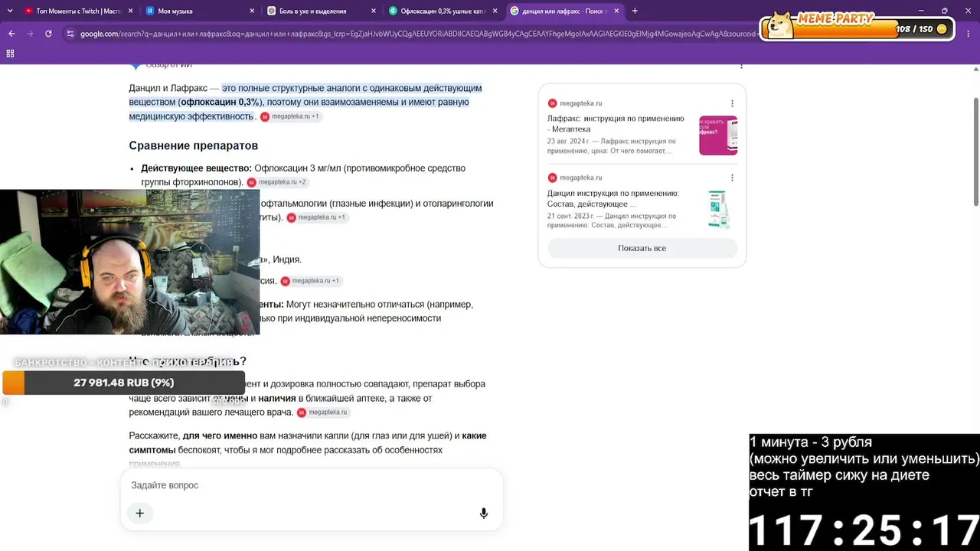Go back using the browser back arrow
Viewport: 980px width, 551px height.
click(11, 34)
